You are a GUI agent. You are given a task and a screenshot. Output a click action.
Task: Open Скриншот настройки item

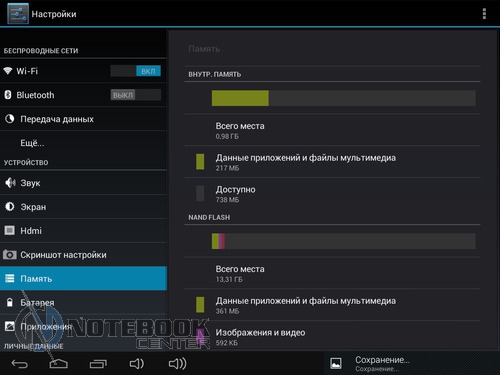[x=83, y=255]
